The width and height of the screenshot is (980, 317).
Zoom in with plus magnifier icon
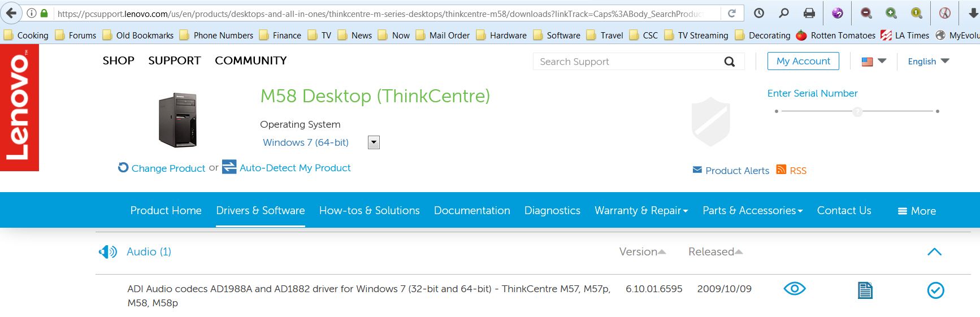click(891, 13)
